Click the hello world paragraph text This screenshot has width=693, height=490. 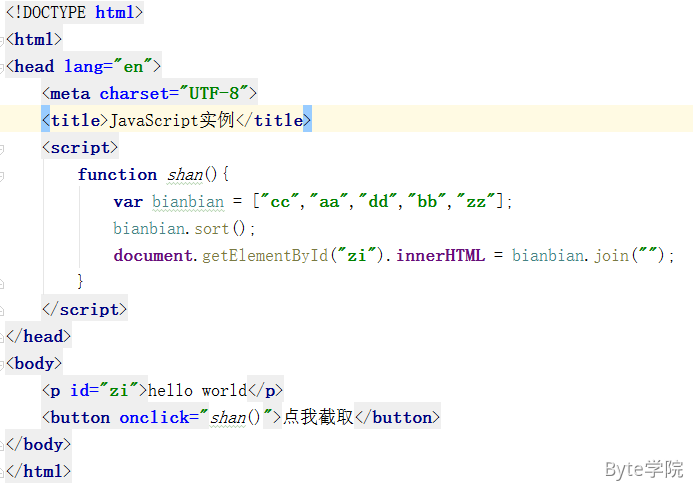(197, 391)
